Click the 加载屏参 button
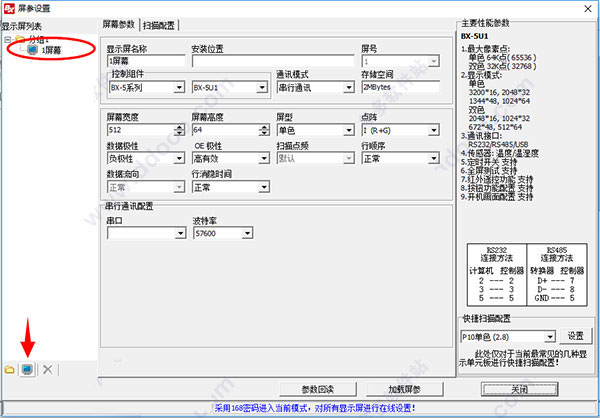 coord(405,389)
